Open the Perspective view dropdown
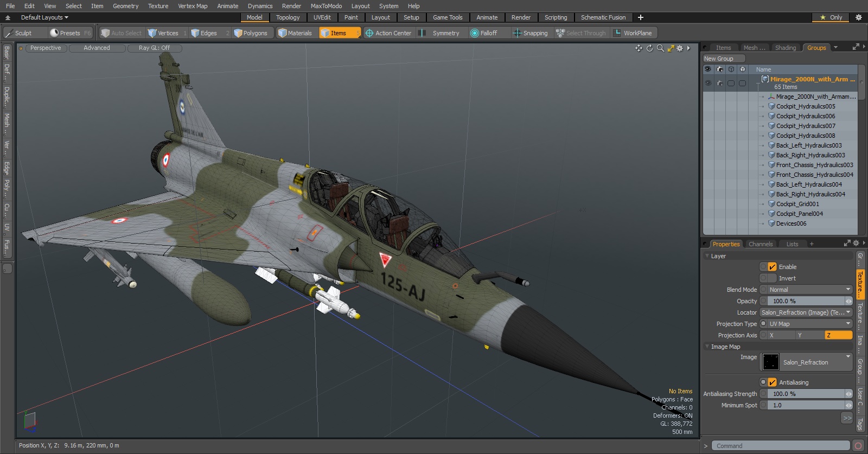 click(46, 48)
